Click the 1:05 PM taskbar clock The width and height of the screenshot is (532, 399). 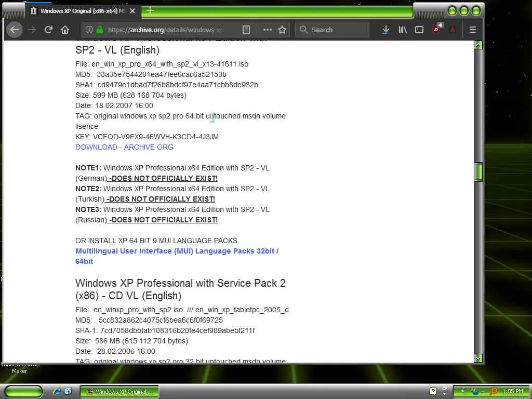point(512,392)
